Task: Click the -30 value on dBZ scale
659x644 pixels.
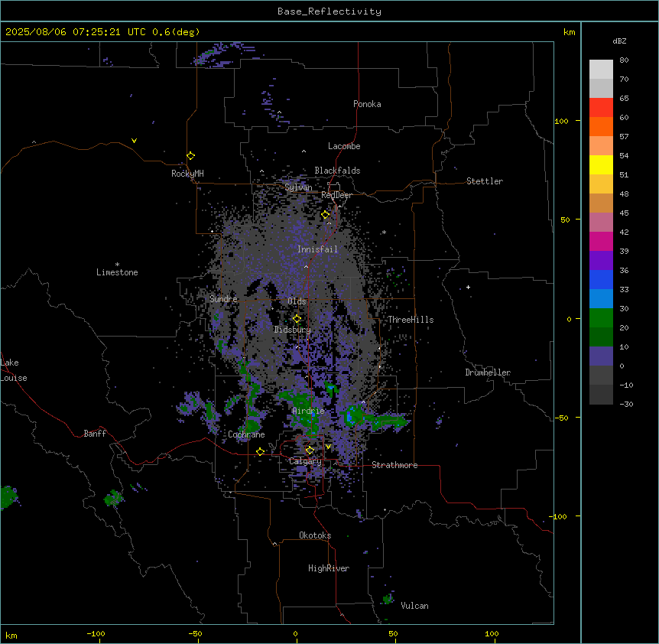Action: [626, 404]
